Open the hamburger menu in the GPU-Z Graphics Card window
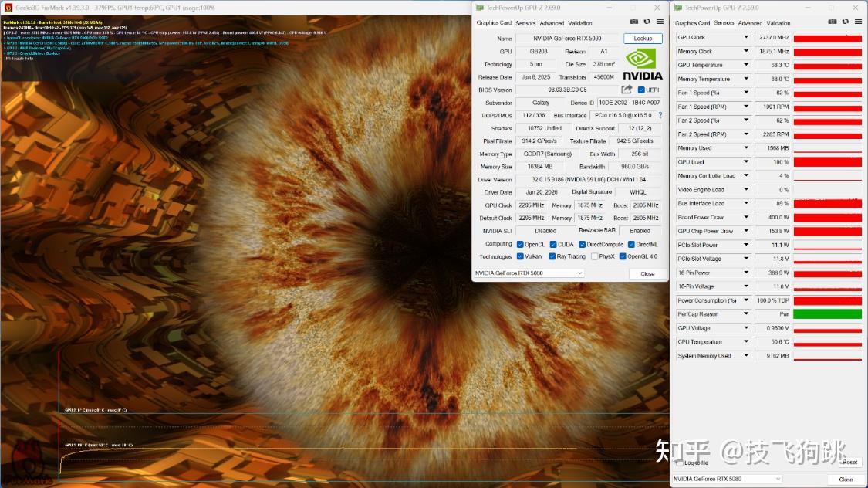 660,22
